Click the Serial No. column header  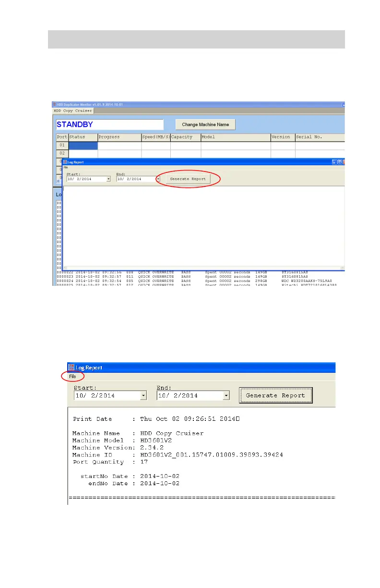tap(319, 137)
